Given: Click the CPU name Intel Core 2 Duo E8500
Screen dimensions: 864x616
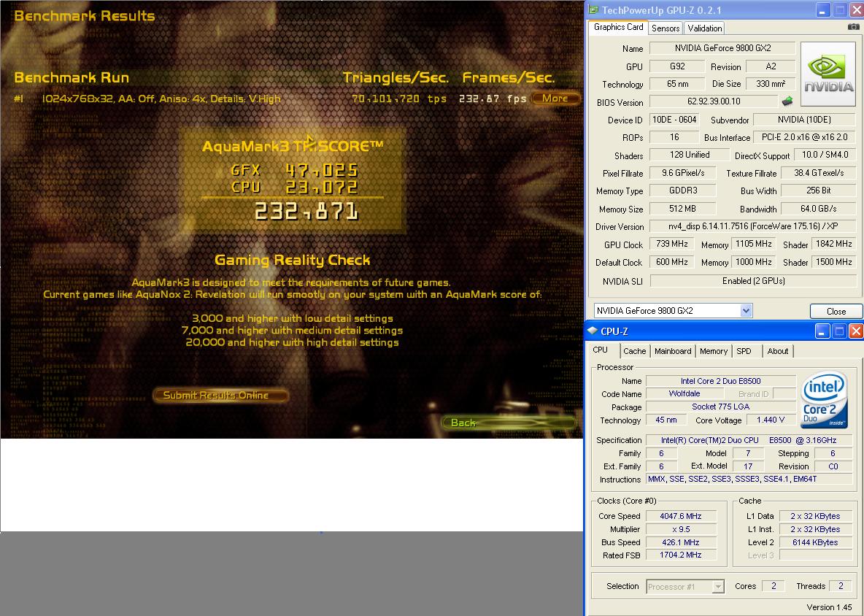Looking at the screenshot, I should coord(720,381).
